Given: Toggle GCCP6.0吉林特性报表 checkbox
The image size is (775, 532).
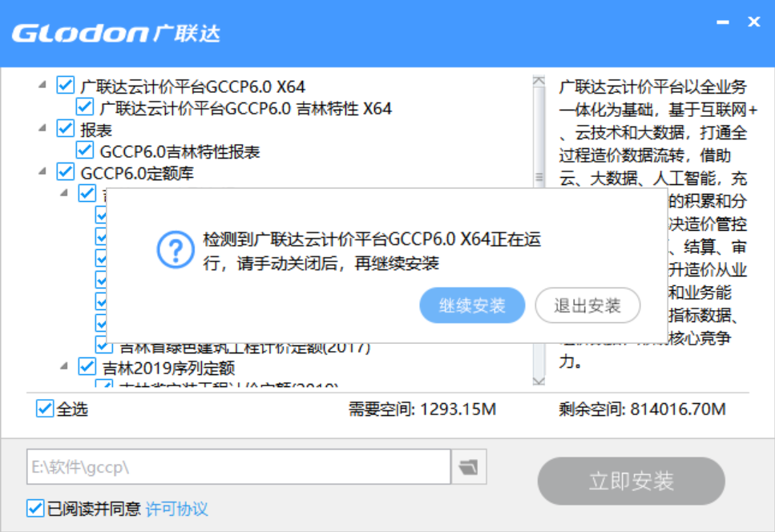Looking at the screenshot, I should tap(84, 150).
